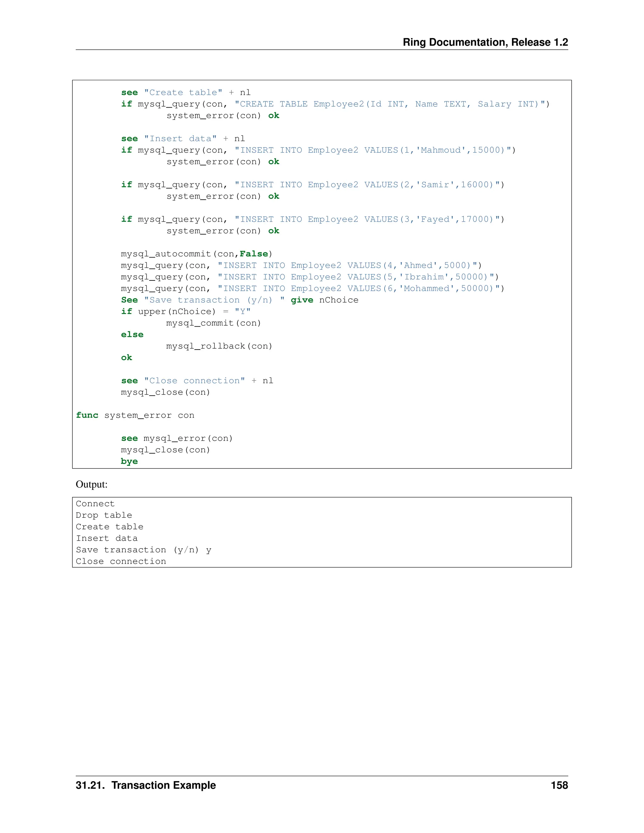Click the INSERT line with 'Fayed'

pyautogui.click(x=313, y=219)
